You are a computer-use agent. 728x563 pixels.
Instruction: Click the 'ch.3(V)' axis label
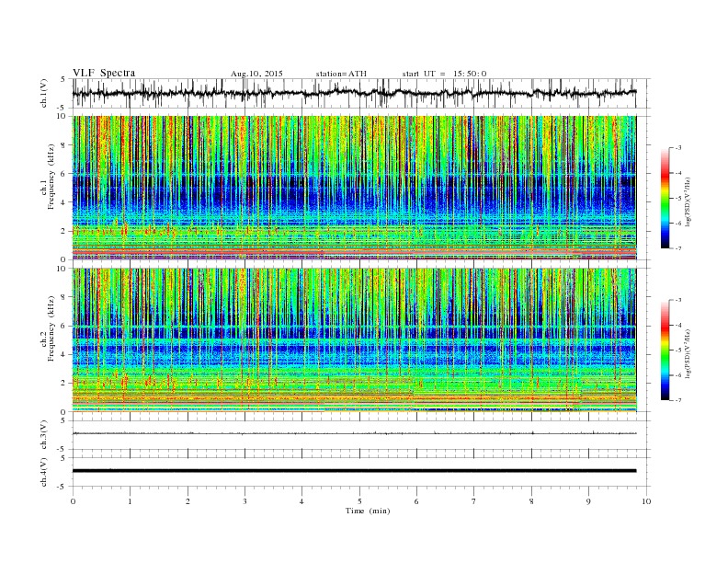[x=44, y=435]
